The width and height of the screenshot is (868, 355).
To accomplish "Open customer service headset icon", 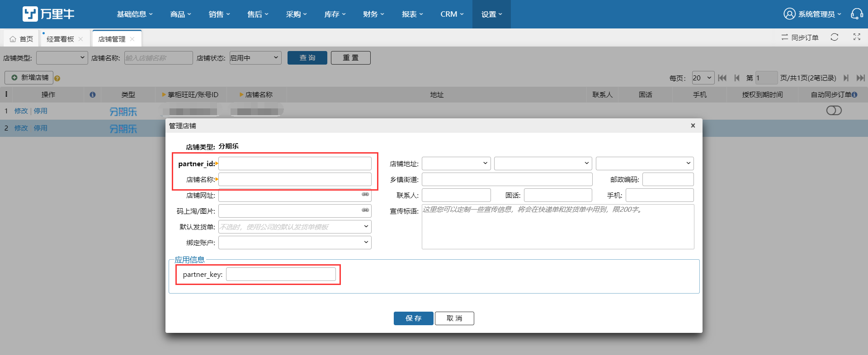I will click(857, 14).
